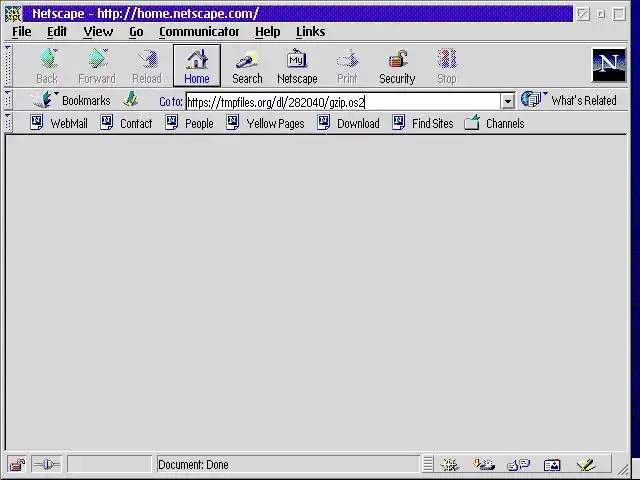This screenshot has height=480, width=640.
Task: Open Address Book in component bar
Action: coord(552,464)
